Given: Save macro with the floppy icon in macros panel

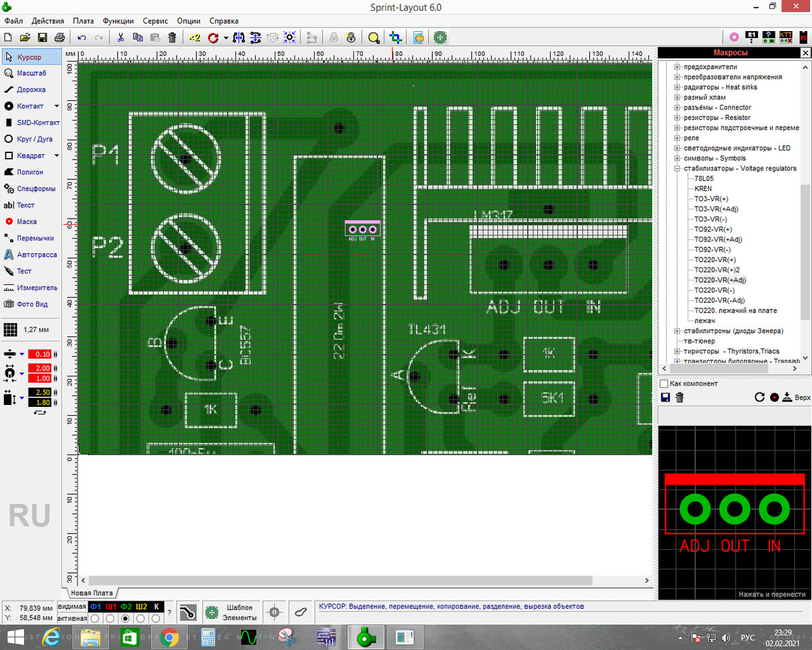Looking at the screenshot, I should click(665, 397).
